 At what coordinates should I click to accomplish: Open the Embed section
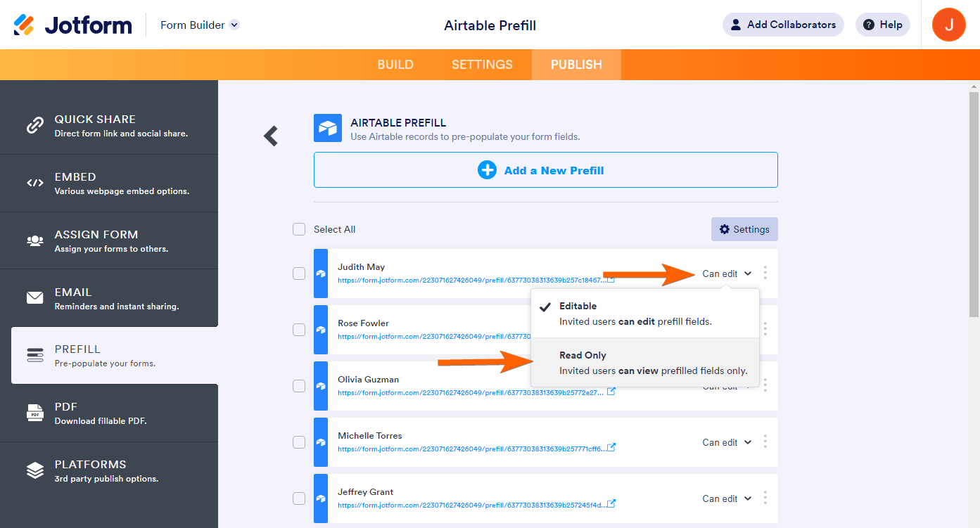click(x=109, y=183)
